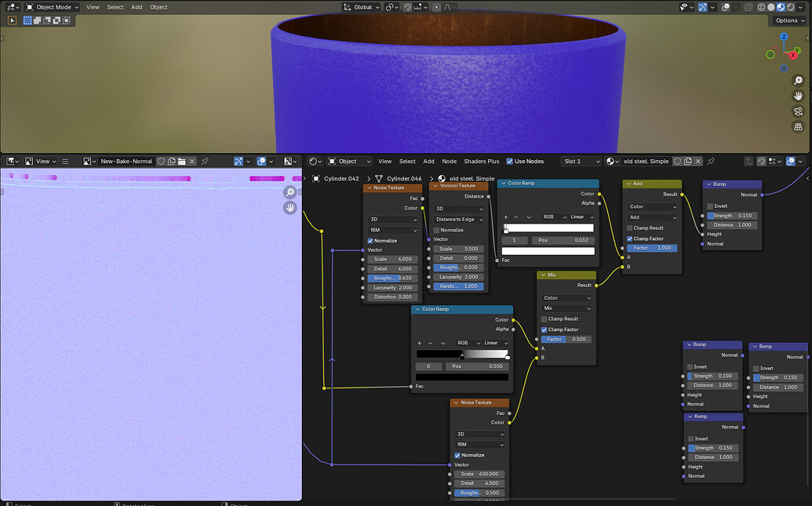Click fake user shield for New-Bake-Normal
This screenshot has height=506, width=812.
(162, 162)
